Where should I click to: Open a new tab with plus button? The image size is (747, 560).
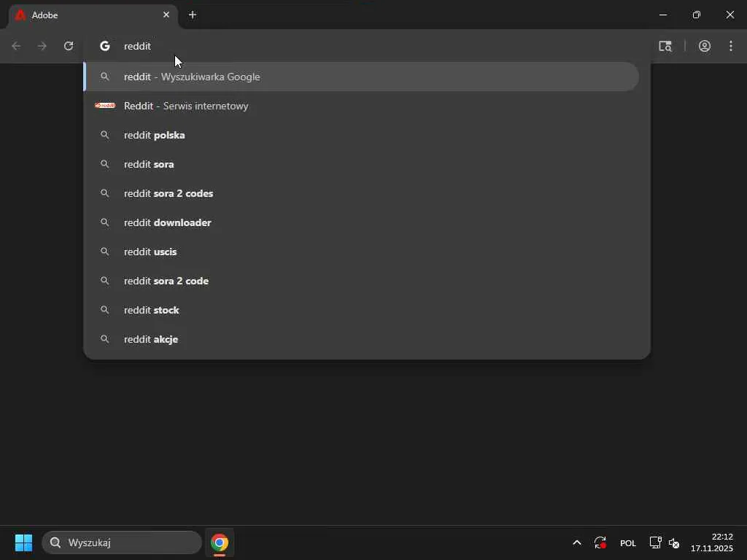tap(193, 15)
